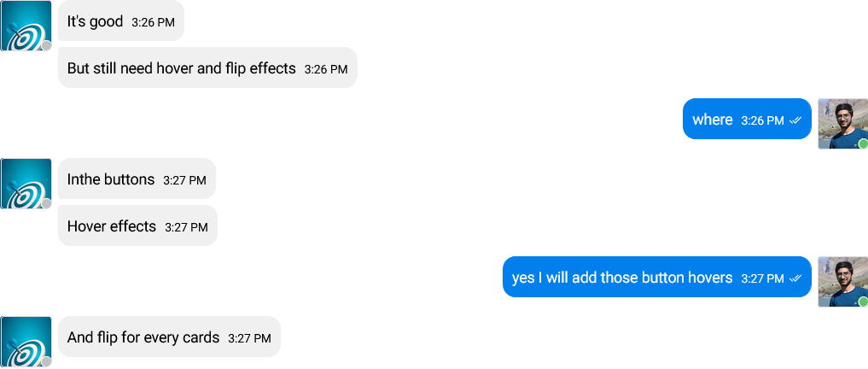868x369 pixels.
Task: Open profile photo beside 'yes I will add' message
Action: click(843, 282)
